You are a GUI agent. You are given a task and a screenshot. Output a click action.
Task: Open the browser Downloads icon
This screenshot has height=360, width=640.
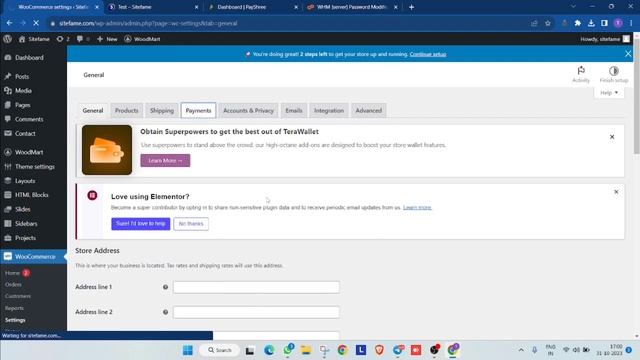coord(591,23)
